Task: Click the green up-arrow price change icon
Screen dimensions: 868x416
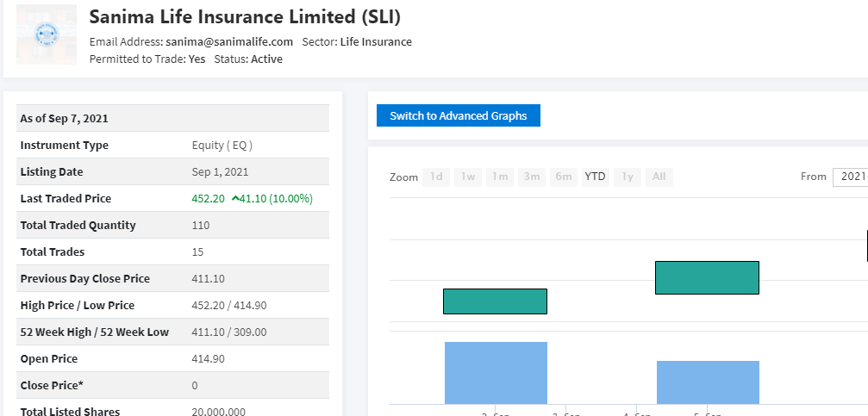Action: point(235,199)
